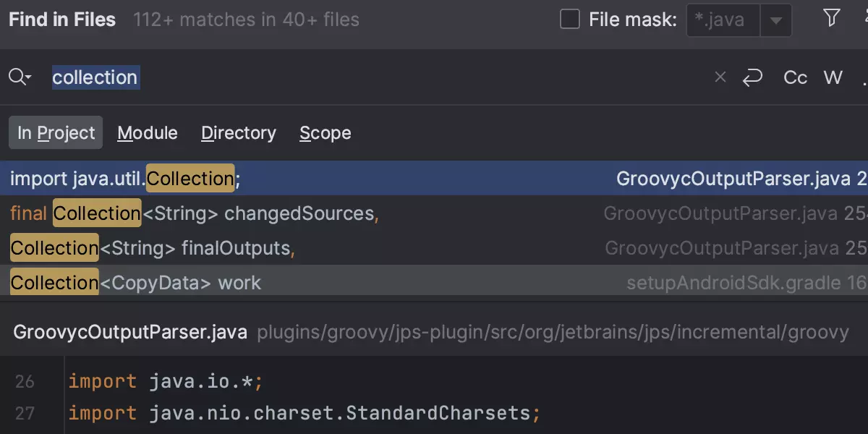Select the changedSources result row
The width and height of the screenshot is (868, 434).
tap(289, 213)
